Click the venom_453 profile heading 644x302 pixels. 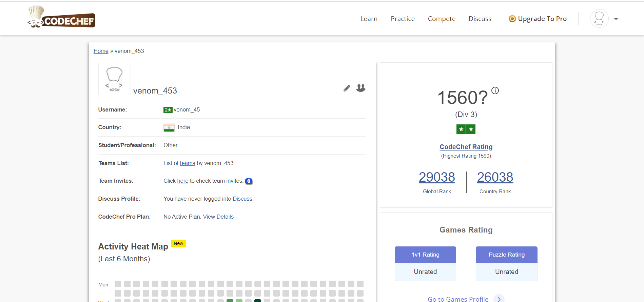point(155,90)
